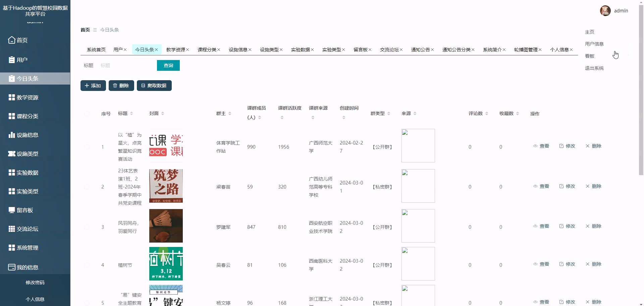This screenshot has height=306, width=644.
Task: Click the 用户 sidebar icon
Action: tap(12, 60)
